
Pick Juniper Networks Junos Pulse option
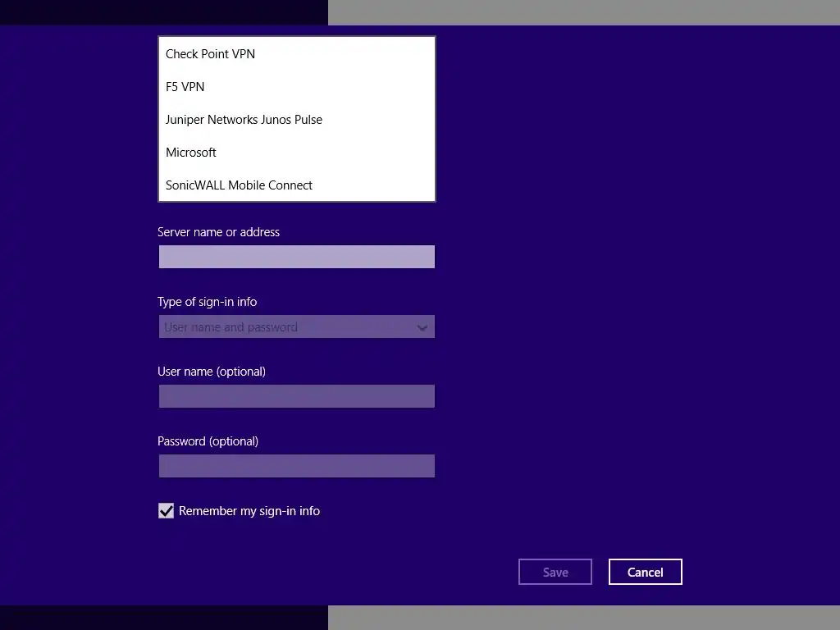297,120
